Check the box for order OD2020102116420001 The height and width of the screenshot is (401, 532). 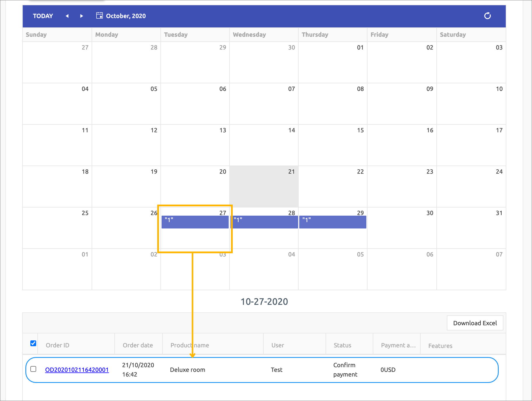point(33,369)
